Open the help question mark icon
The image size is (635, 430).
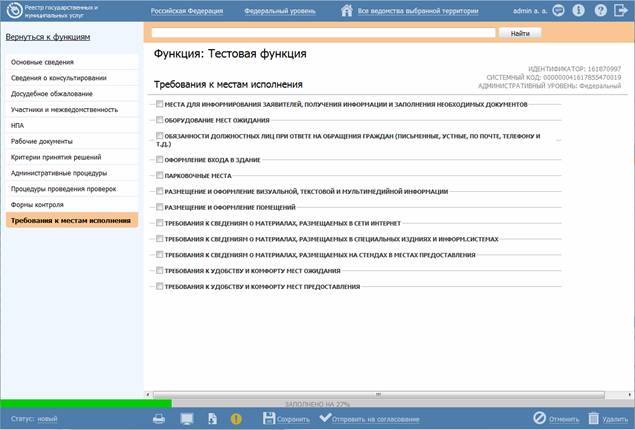(601, 10)
